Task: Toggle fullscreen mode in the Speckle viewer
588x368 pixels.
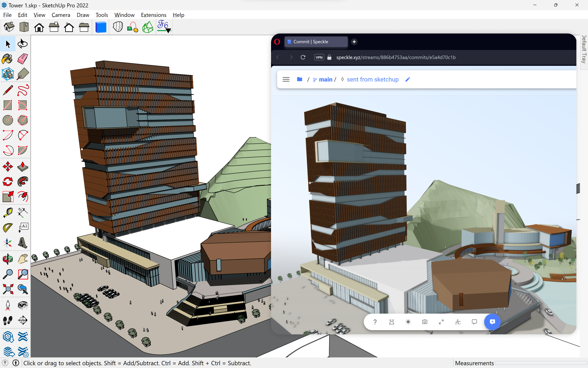Action: 441,322
